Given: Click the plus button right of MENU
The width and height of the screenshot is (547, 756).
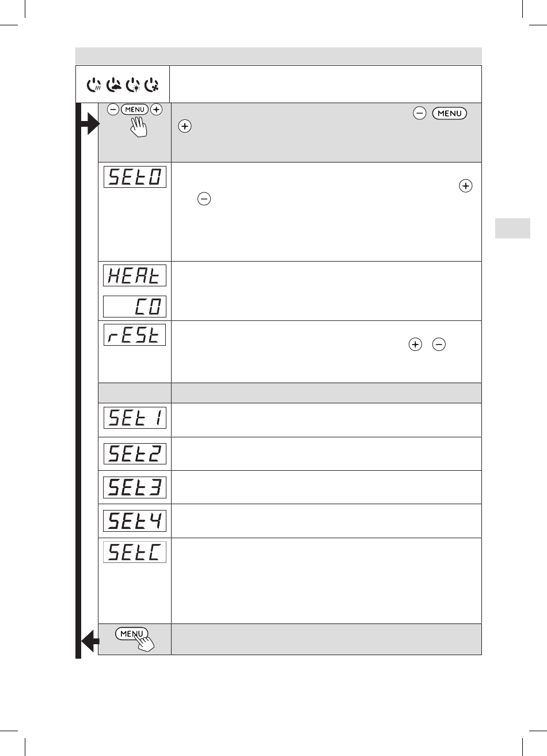Looking at the screenshot, I should click(157, 109).
